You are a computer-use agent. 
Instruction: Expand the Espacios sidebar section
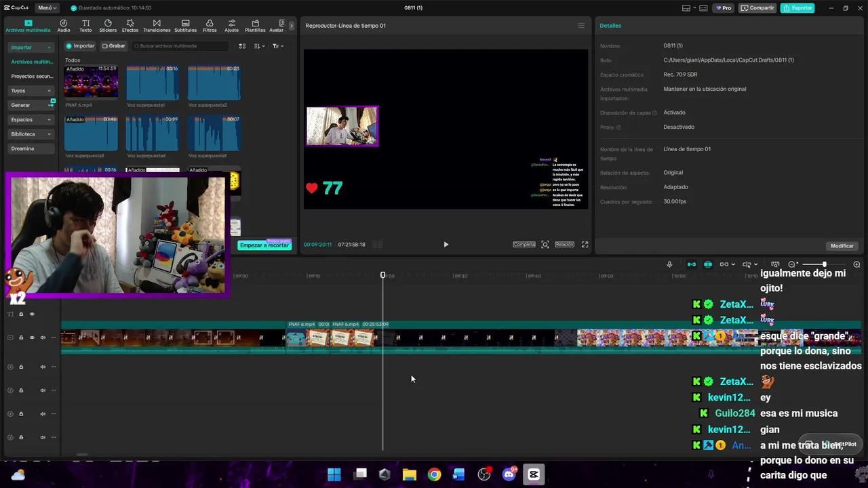pos(31,120)
